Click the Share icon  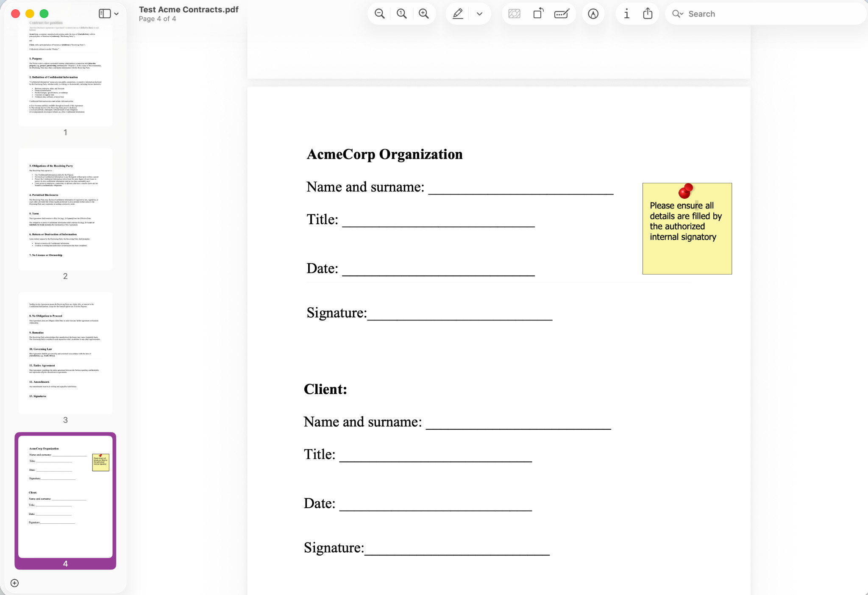click(x=648, y=14)
